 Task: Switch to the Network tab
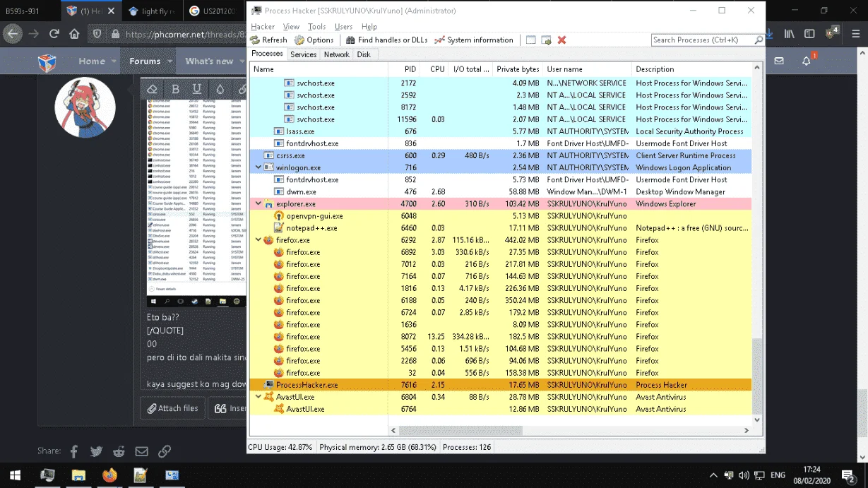point(337,54)
